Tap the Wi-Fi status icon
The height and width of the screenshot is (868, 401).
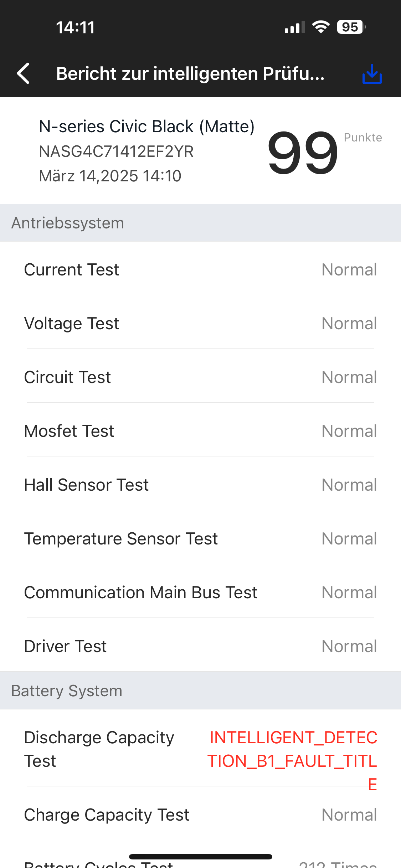tap(321, 27)
